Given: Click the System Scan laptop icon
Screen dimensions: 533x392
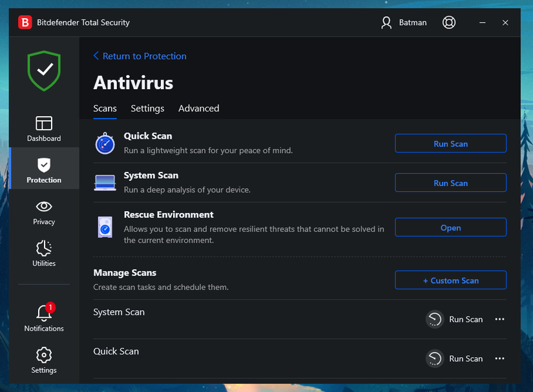Looking at the screenshot, I should [x=105, y=183].
